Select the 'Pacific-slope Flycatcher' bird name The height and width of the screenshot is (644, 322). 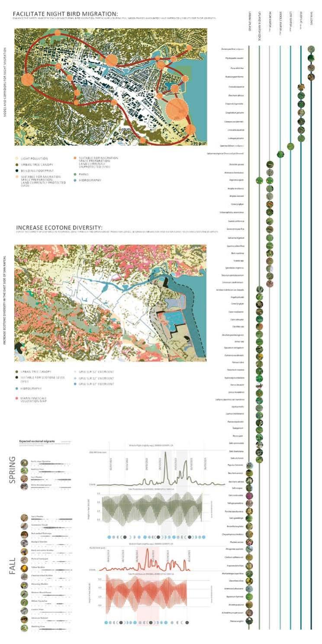pyautogui.click(x=42, y=461)
